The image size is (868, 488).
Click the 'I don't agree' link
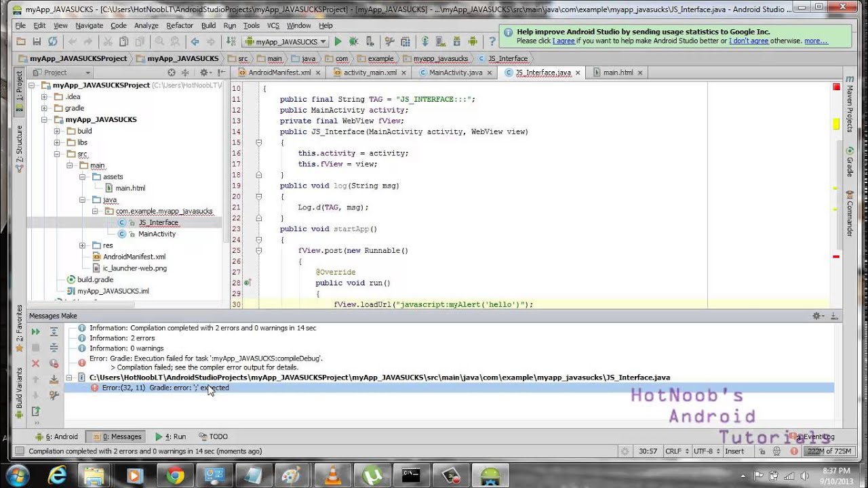[749, 41]
